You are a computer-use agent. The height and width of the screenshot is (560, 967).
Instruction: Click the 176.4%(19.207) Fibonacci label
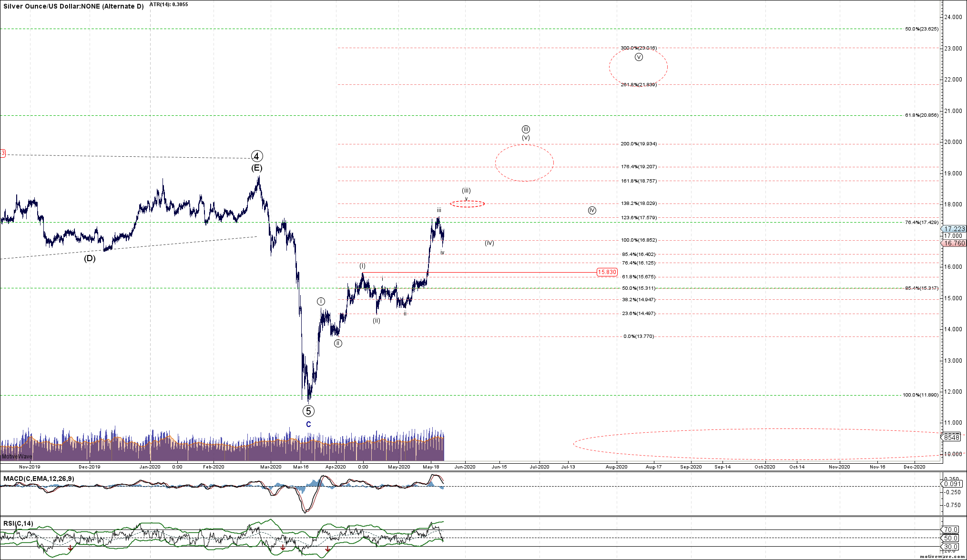[639, 167]
